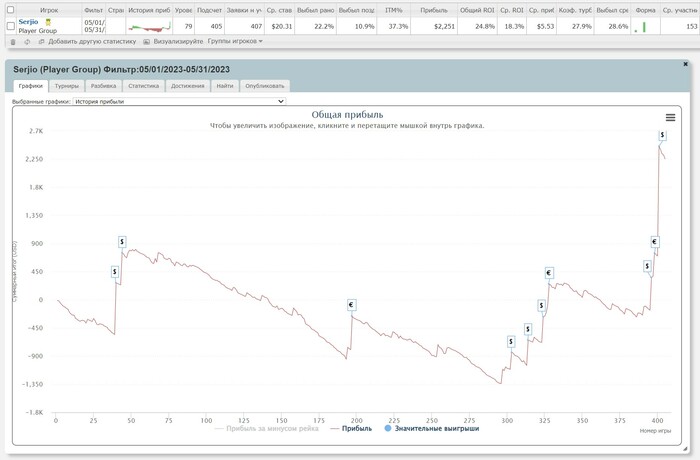Open the Турниры tab
The height and width of the screenshot is (460, 700).
[67, 86]
